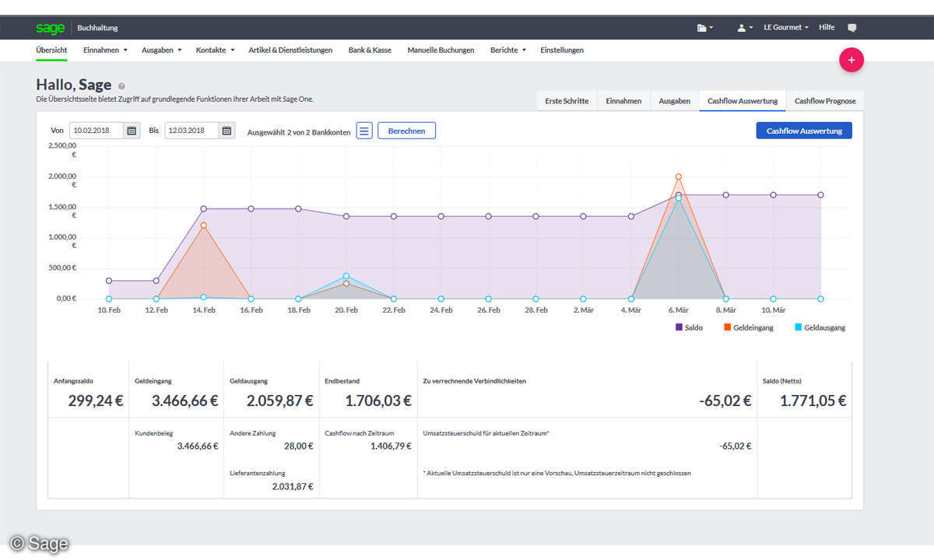Open Einstellungen
The image size is (934, 560).
coord(562,50)
